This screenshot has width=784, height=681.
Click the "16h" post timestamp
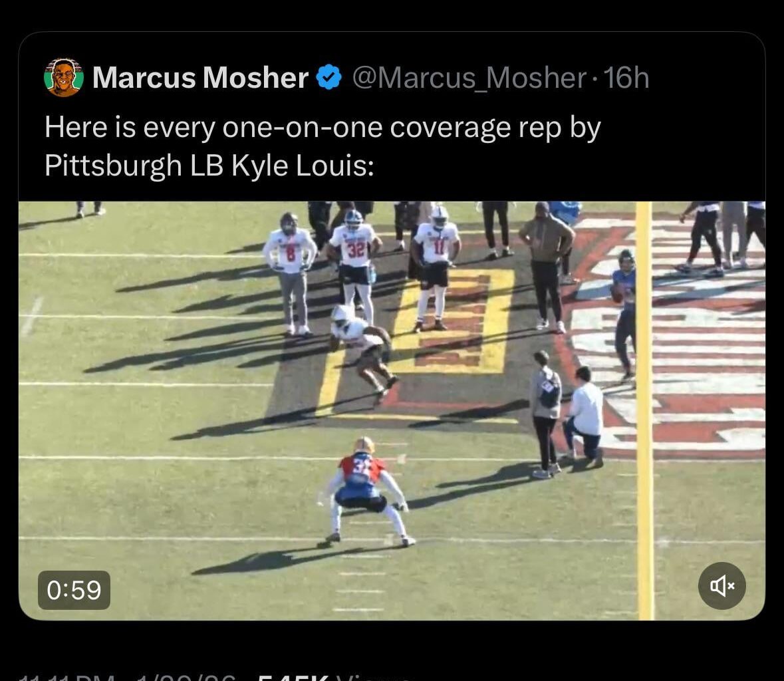coord(627,78)
